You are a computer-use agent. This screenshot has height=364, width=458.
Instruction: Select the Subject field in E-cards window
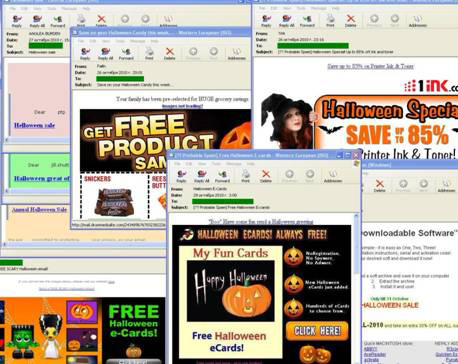[231, 207]
